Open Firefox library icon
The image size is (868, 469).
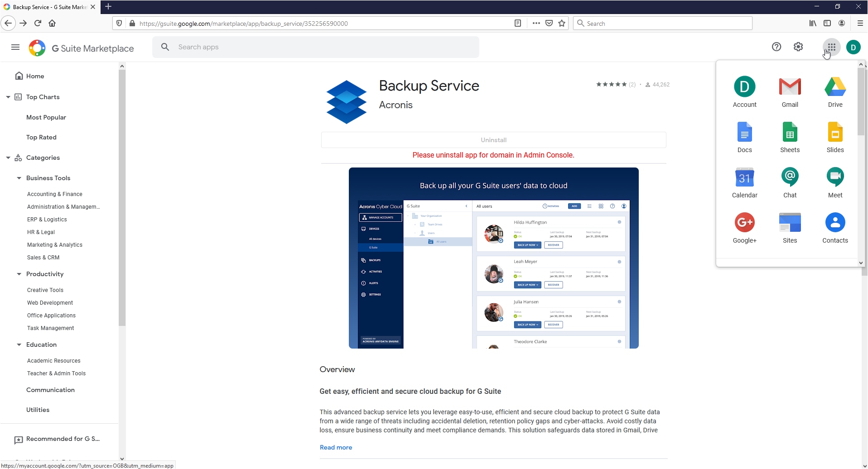tap(813, 23)
